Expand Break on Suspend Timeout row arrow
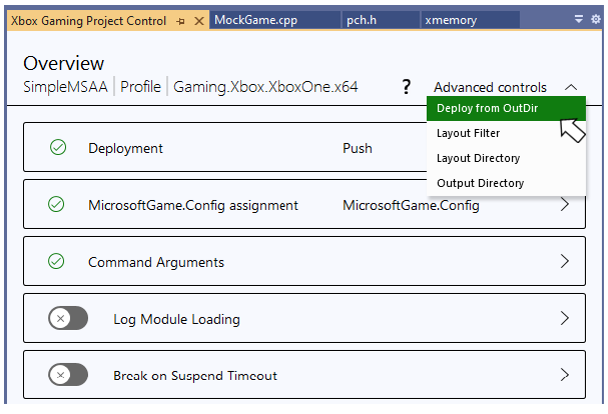The width and height of the screenshot is (608, 414). (x=565, y=374)
